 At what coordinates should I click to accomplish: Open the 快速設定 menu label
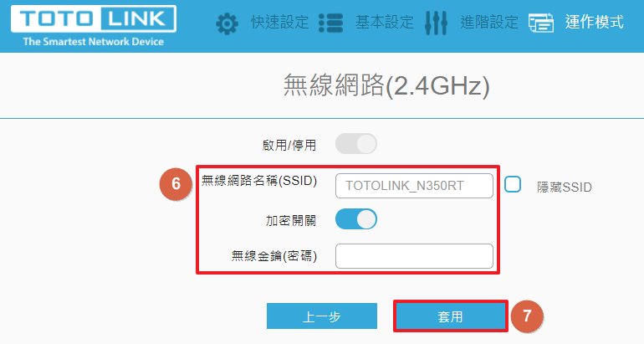tap(279, 23)
